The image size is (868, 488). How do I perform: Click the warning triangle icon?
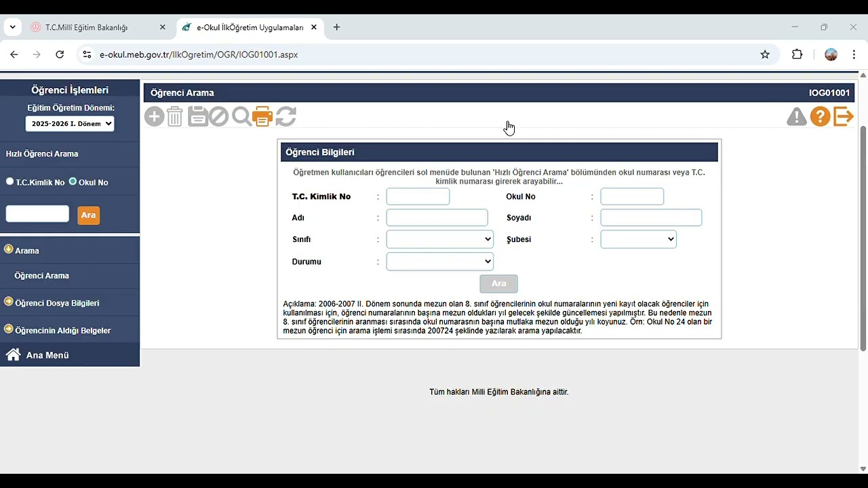797,117
